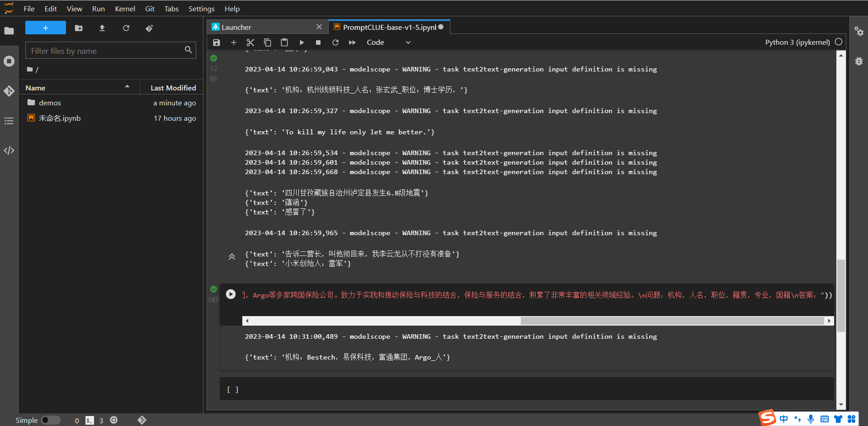868x426 pixels.
Task: Open the Edit menu
Action: (x=51, y=9)
